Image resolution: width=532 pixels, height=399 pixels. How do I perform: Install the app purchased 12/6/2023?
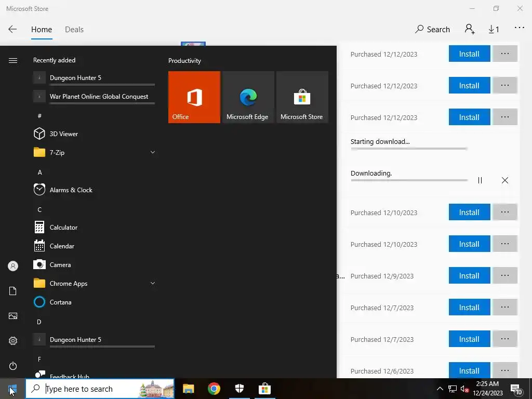click(x=469, y=370)
